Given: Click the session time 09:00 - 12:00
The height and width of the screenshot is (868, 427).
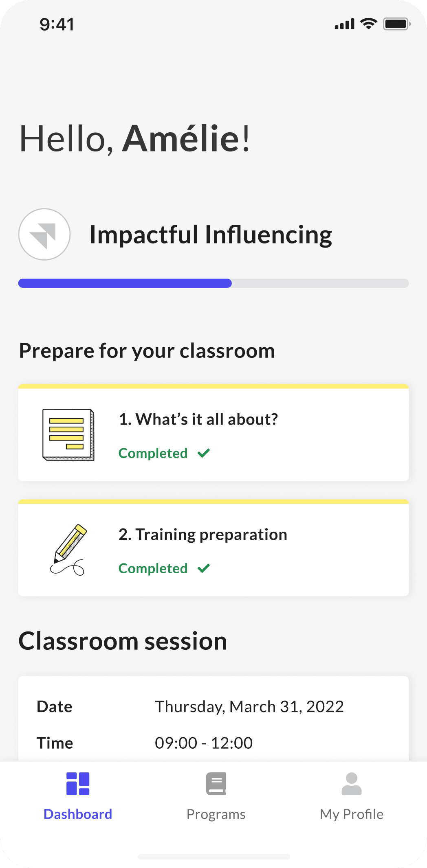Looking at the screenshot, I should (204, 743).
